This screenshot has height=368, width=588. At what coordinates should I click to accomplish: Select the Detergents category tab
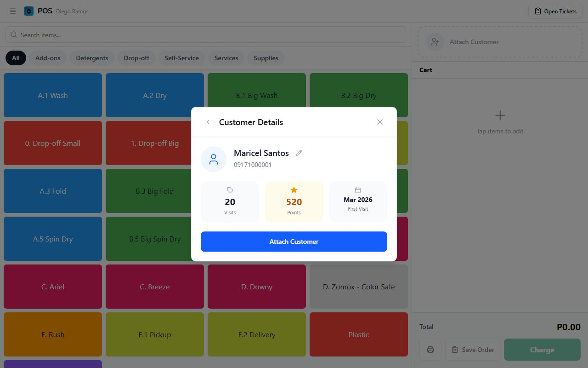point(92,58)
